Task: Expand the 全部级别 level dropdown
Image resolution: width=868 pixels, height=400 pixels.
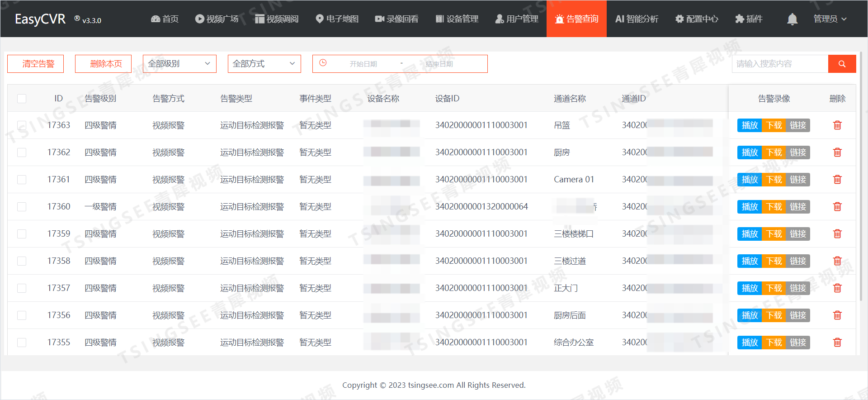Action: tap(179, 64)
